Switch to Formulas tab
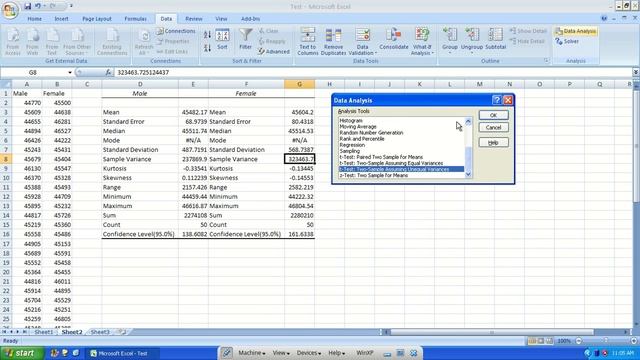640x360 pixels. pyautogui.click(x=136, y=19)
